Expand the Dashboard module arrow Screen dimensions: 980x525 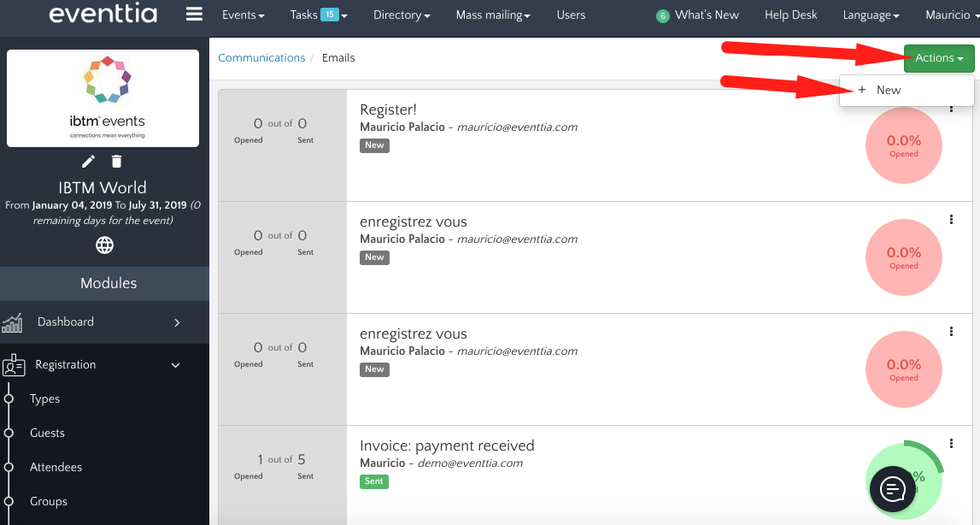[177, 322]
